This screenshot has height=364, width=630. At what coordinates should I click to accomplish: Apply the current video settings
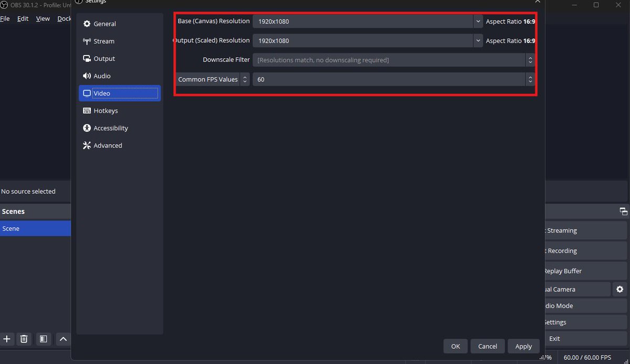(523, 346)
